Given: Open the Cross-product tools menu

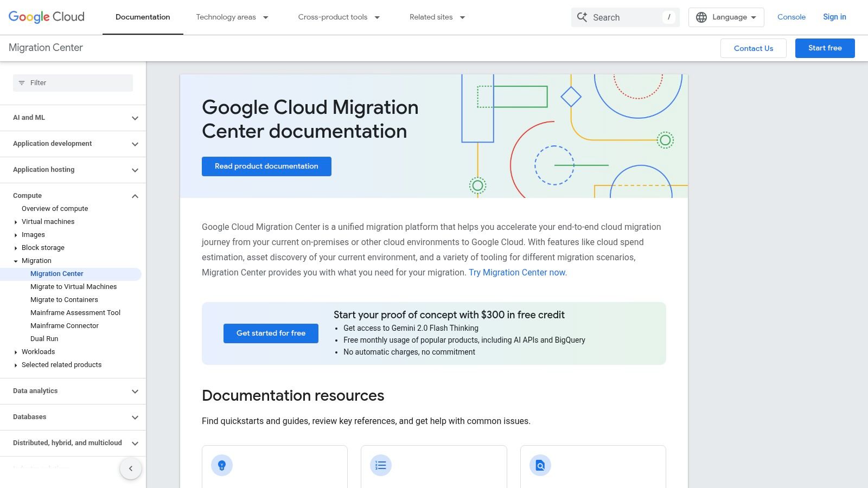Looking at the screenshot, I should tap(339, 17).
